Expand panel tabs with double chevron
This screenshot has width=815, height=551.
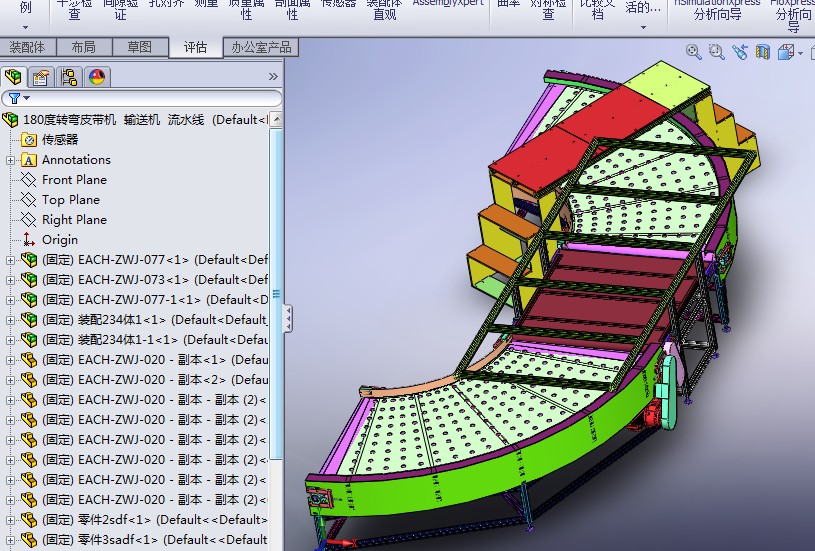273,77
